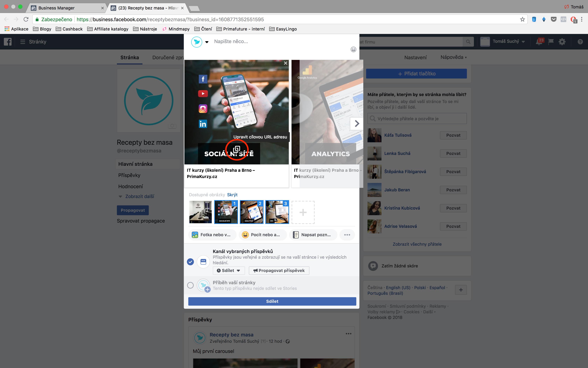This screenshot has width=588, height=368.
Task: Toggle selected image thumbnail 1
Action: click(x=226, y=212)
